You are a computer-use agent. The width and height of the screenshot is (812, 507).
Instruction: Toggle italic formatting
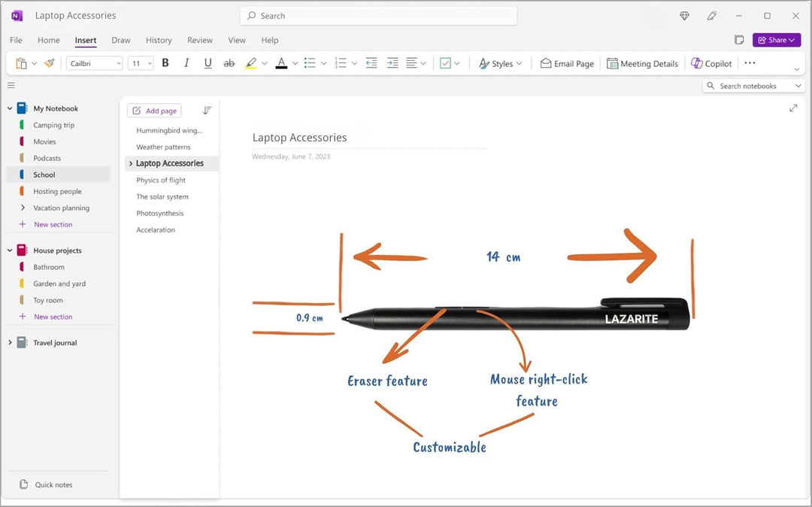coord(186,64)
